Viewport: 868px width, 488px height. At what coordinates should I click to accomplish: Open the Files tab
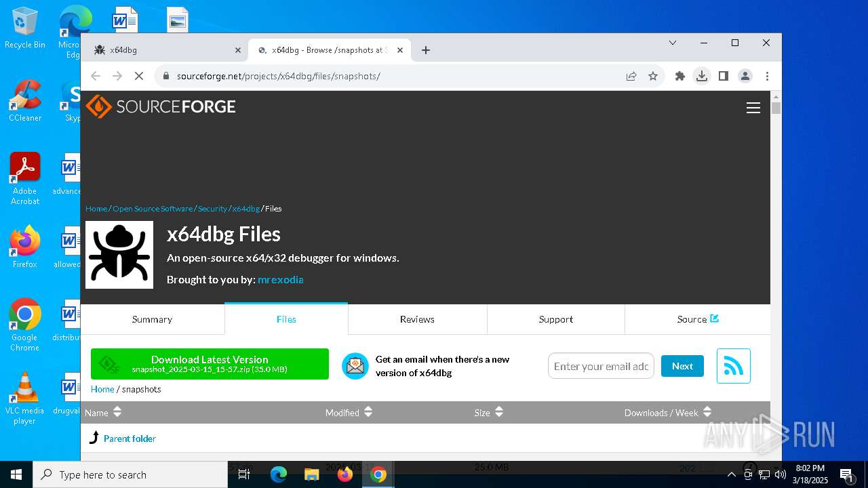point(286,319)
